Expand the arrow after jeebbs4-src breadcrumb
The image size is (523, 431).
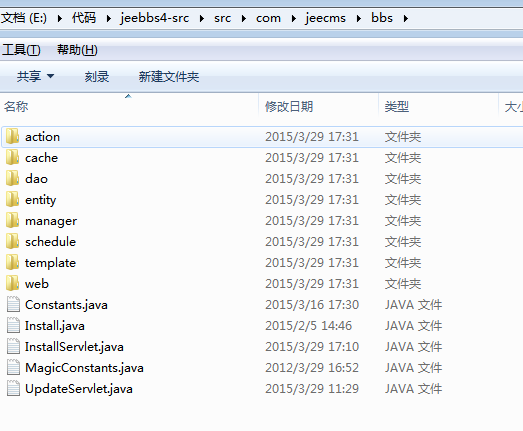(202, 18)
